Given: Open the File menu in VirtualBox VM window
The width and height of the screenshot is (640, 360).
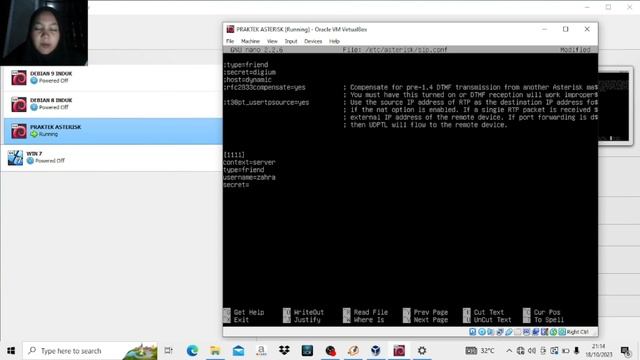Looking at the screenshot, I should tap(230, 41).
